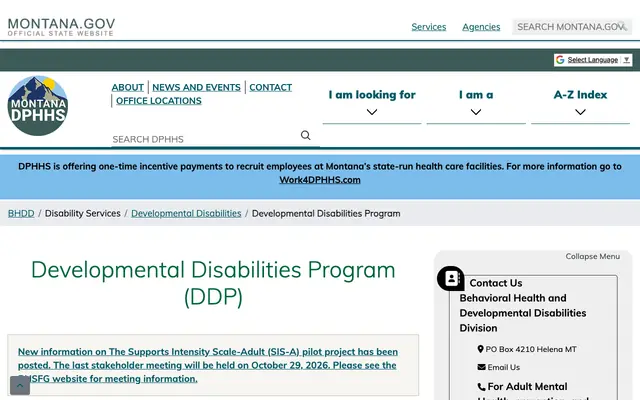Open OFFICE LOCATIONS
Image resolution: width=640 pixels, height=400 pixels.
click(159, 101)
